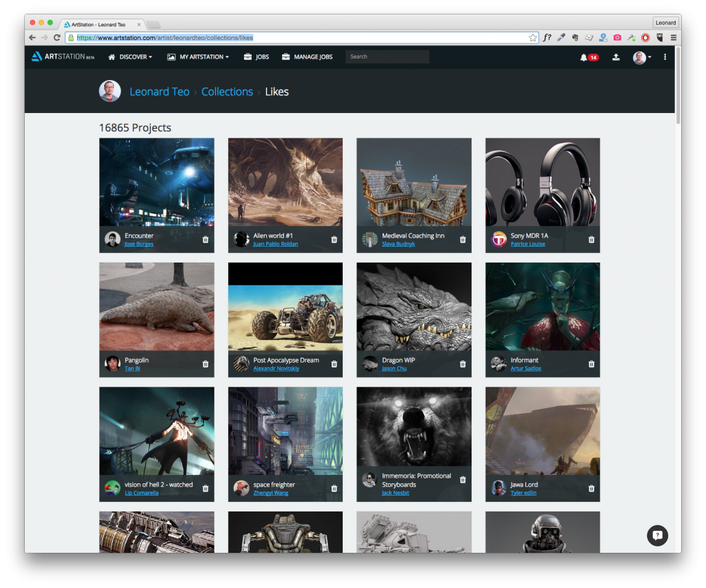The height and width of the screenshot is (588, 706).
Task: Click the page vertical scrollbar
Action: pyautogui.click(x=678, y=86)
